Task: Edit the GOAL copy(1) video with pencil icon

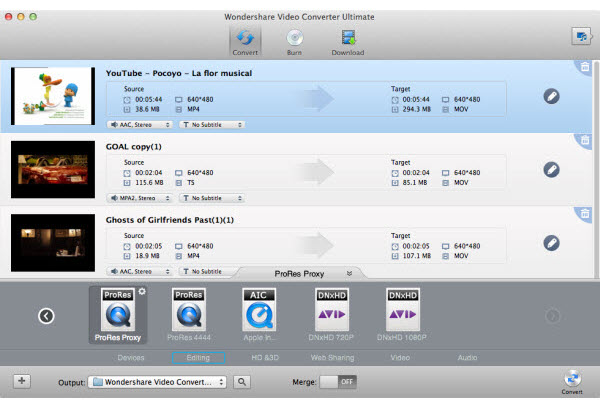Action: point(551,169)
